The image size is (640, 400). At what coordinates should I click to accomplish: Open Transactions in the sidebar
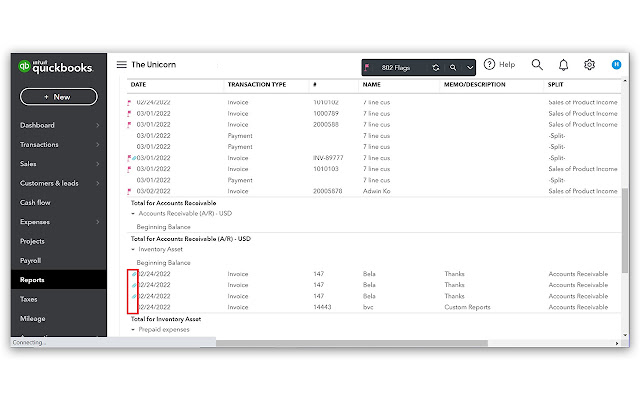pos(39,144)
